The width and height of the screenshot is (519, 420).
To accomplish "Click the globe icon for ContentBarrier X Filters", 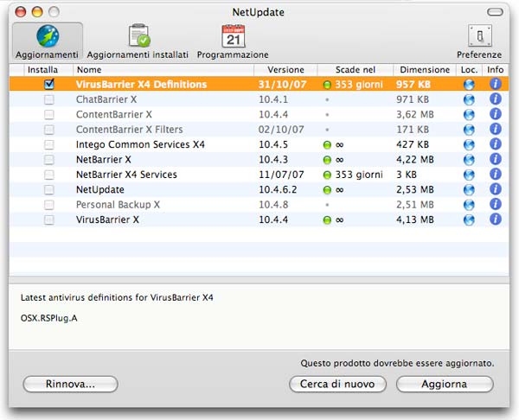I will point(469,130).
